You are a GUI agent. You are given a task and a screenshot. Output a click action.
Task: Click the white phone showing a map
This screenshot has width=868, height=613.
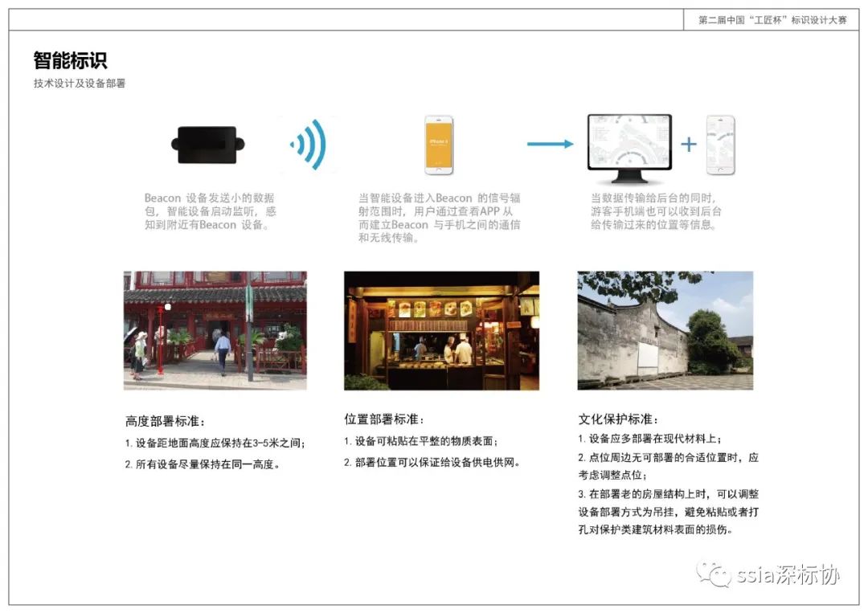721,145
